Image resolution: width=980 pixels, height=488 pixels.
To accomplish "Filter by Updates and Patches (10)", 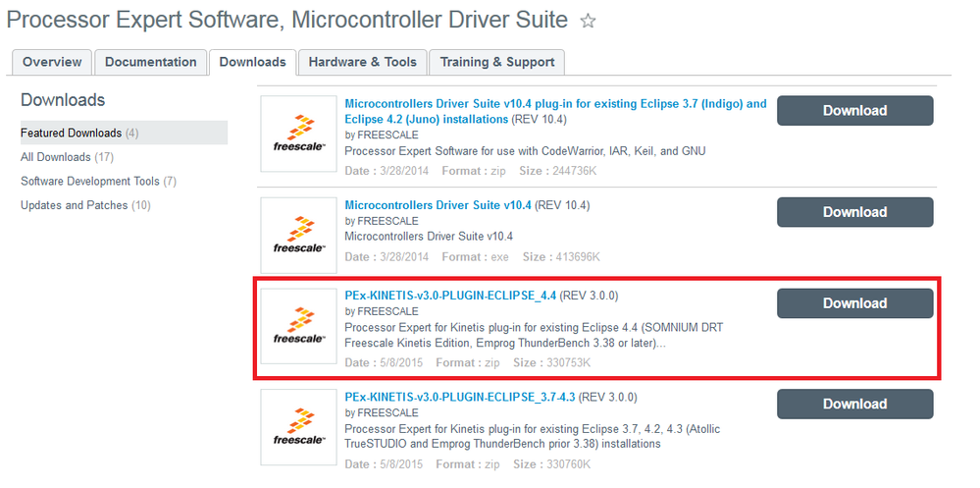I will pyautogui.click(x=85, y=205).
